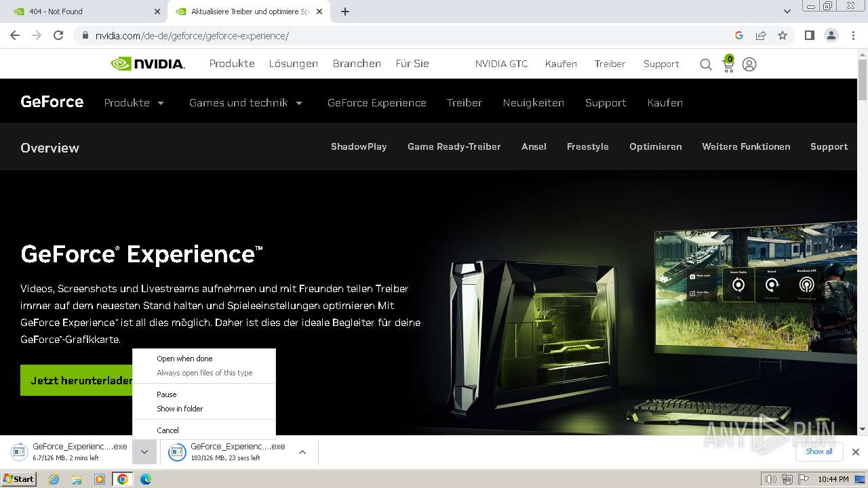Click the network icon in the system tray

point(787,479)
